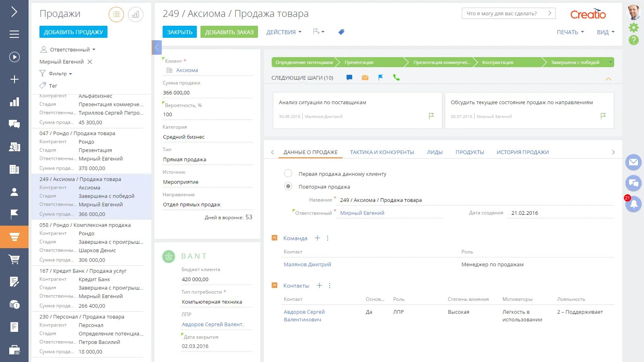Viewport: 644px width, 362px height.
Task: Open the notifications bell with 21 badge
Action: (633, 204)
